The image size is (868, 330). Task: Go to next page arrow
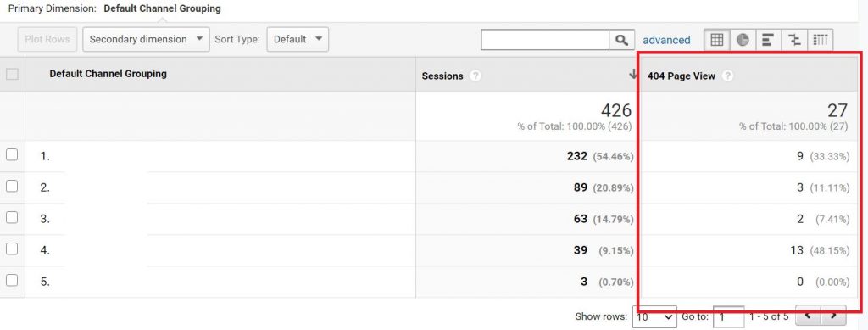coord(833,316)
